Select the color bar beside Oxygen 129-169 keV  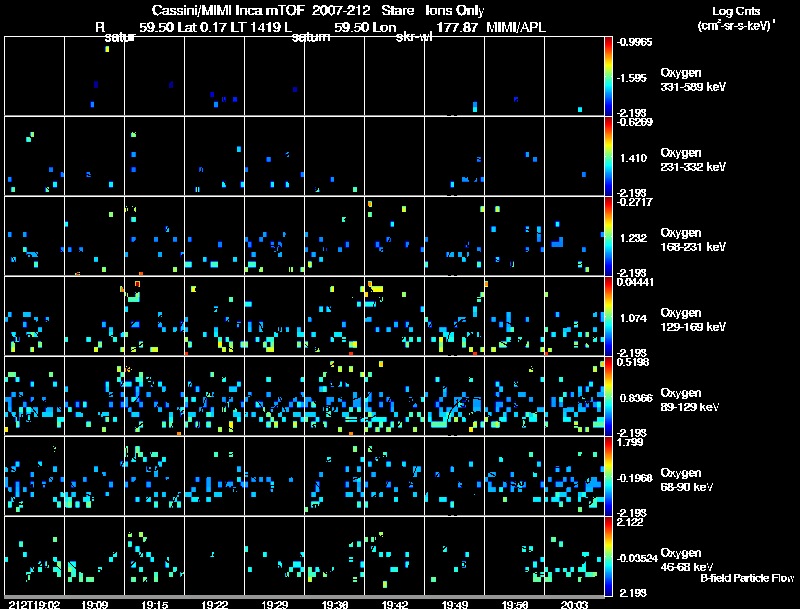point(608,316)
